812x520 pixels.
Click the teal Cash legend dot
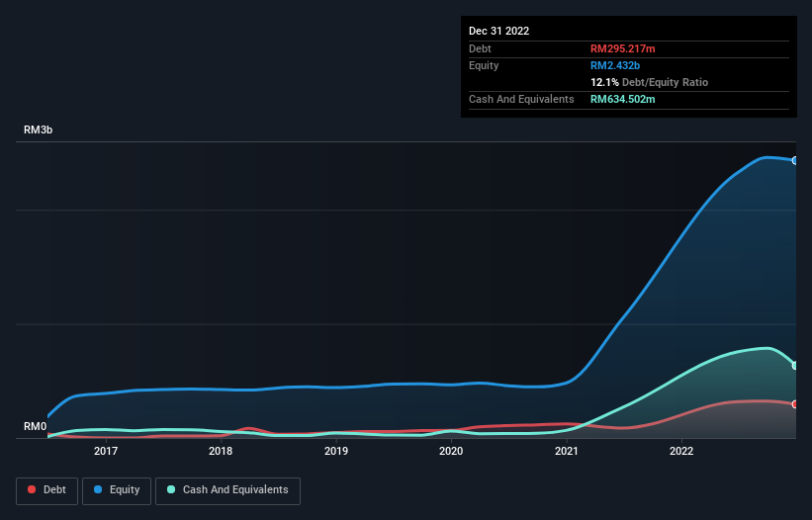[x=171, y=489]
